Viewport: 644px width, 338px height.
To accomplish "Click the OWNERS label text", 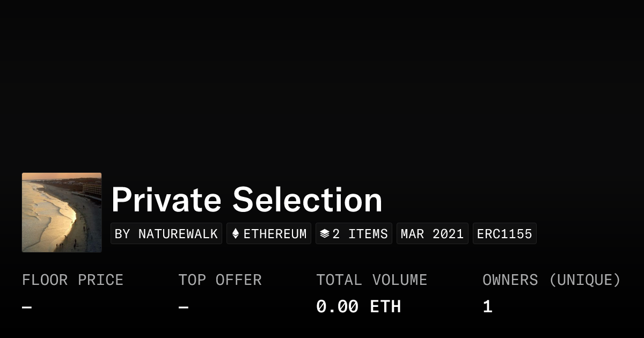I will (x=510, y=280).
